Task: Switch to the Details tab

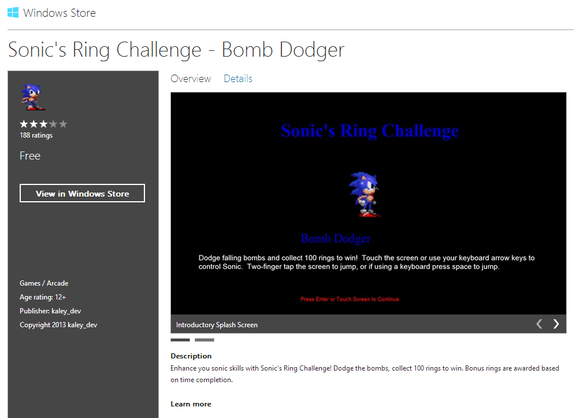Action: pos(238,78)
